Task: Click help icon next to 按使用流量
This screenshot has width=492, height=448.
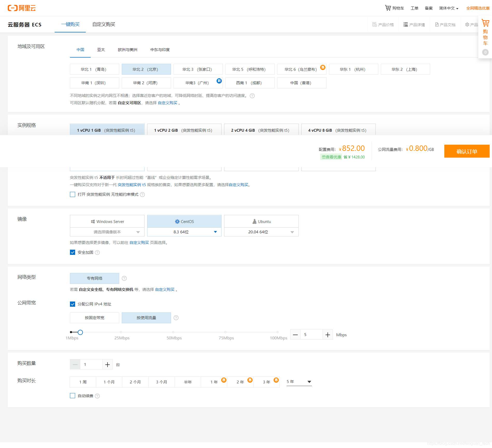Action: pos(176,318)
